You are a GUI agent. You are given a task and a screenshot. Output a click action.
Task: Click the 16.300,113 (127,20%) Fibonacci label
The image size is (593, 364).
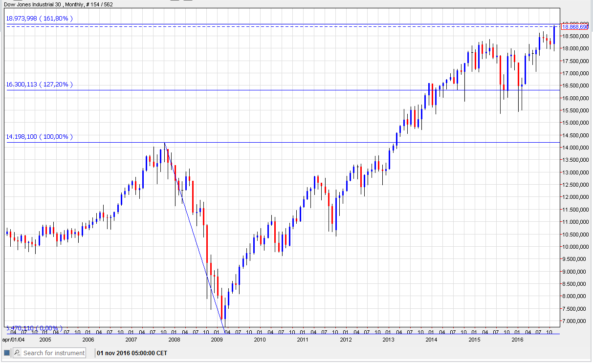tap(39, 85)
